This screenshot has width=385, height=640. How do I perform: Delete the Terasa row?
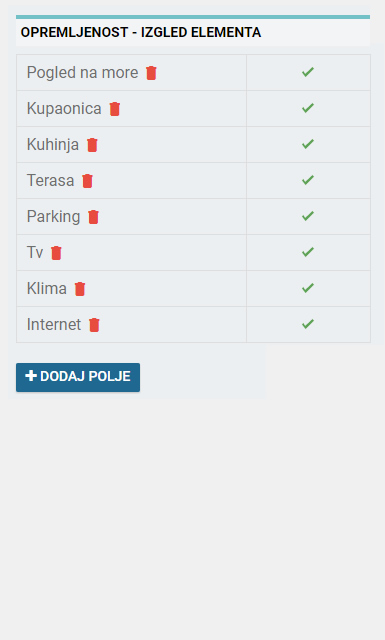click(87, 181)
